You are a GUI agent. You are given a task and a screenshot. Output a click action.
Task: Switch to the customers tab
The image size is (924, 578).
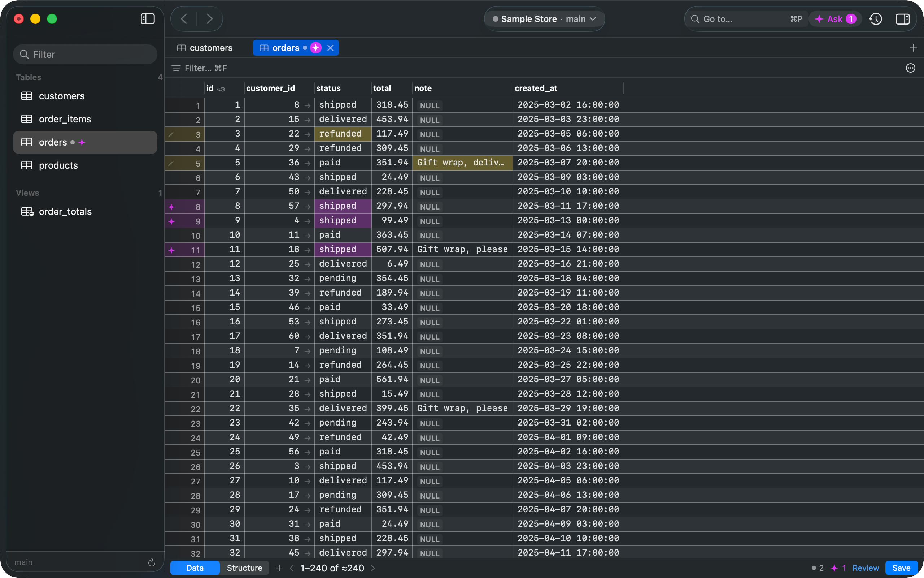pyautogui.click(x=205, y=48)
